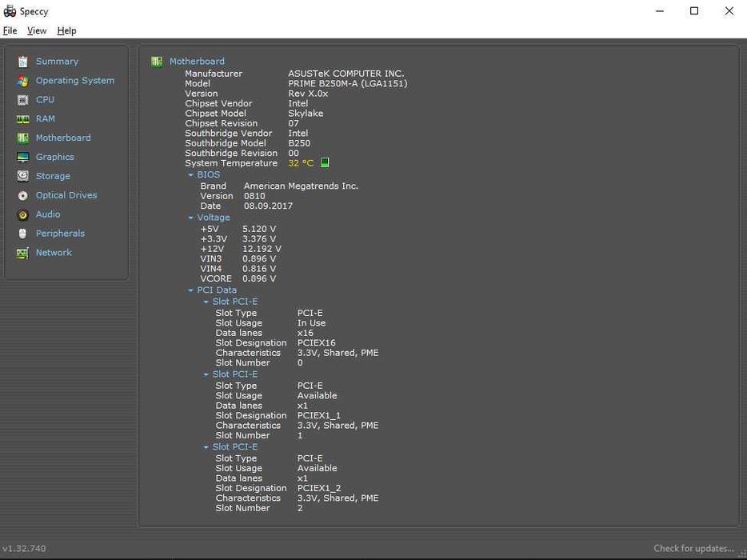Show the RAM section
The image size is (747, 560).
[x=46, y=118]
